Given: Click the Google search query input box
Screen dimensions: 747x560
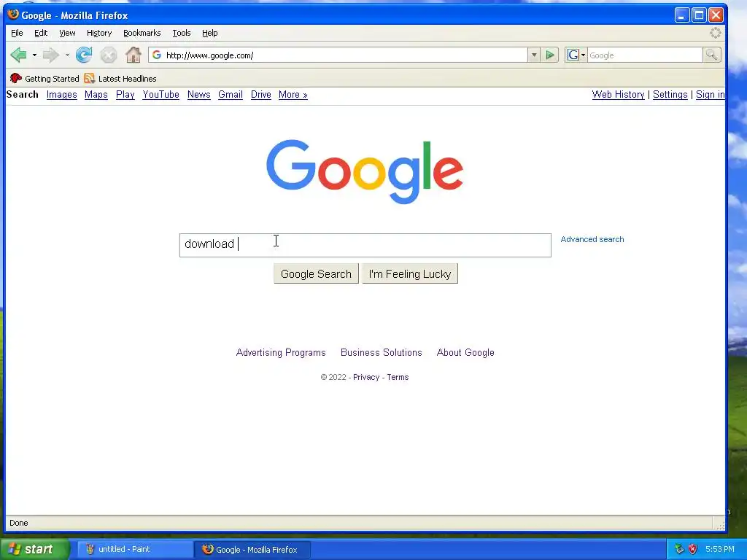Looking at the screenshot, I should coord(365,245).
